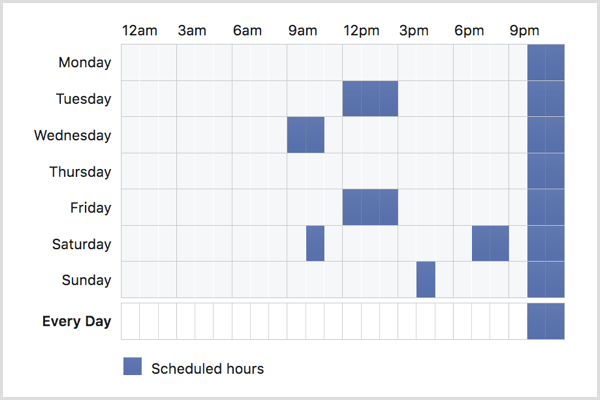Image resolution: width=600 pixels, height=400 pixels.
Task: Select the Monday row label
Action: [x=85, y=63]
